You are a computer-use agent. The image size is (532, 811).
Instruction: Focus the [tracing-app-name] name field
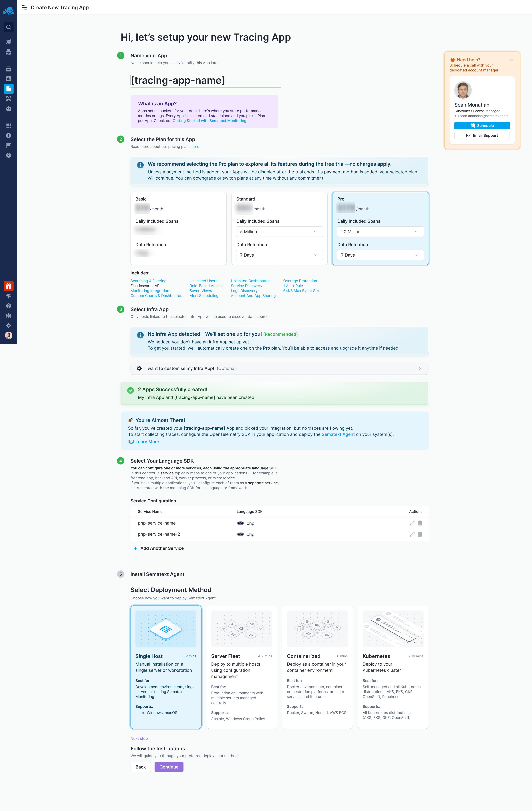pyautogui.click(x=205, y=81)
